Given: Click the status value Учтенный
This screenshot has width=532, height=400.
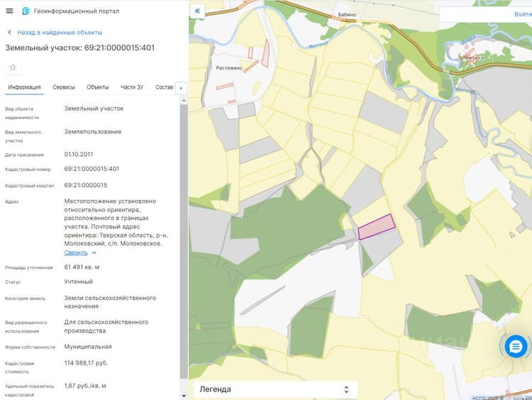Looking at the screenshot, I should pyautogui.click(x=78, y=282).
